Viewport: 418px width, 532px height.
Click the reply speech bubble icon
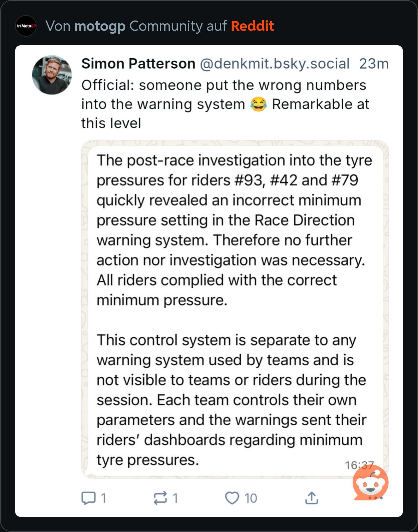(x=88, y=498)
